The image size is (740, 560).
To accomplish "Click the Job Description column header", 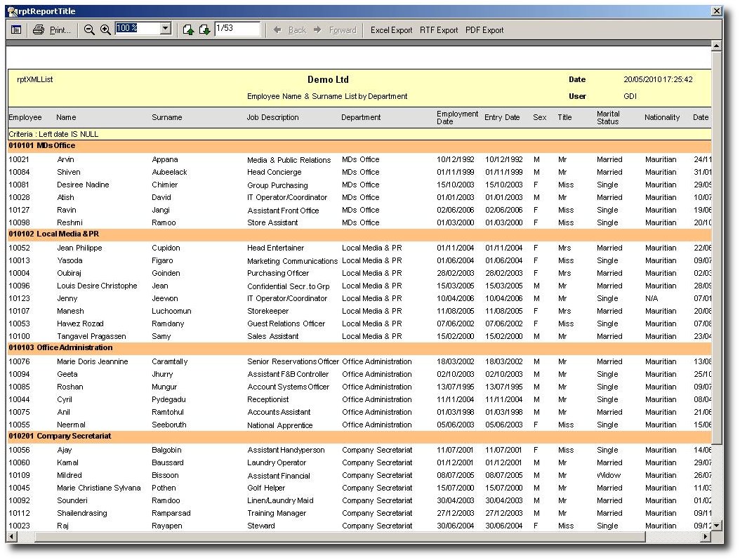I will (x=272, y=118).
